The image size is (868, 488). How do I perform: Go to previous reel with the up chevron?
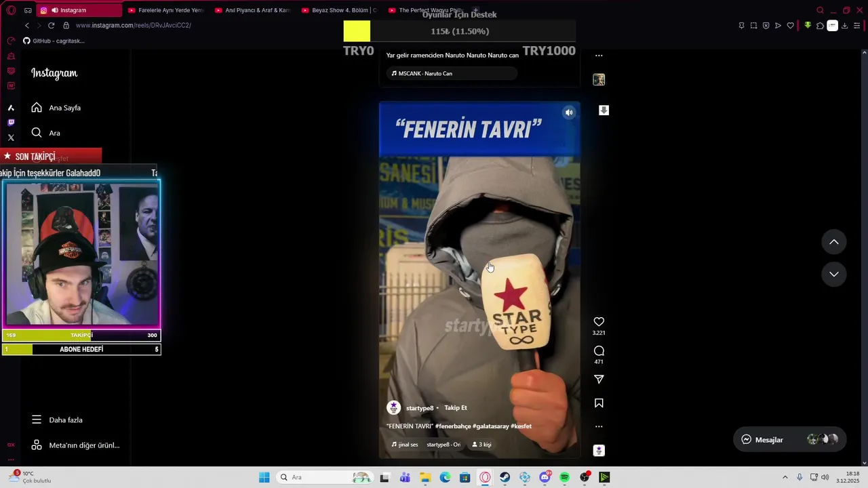[x=834, y=242]
